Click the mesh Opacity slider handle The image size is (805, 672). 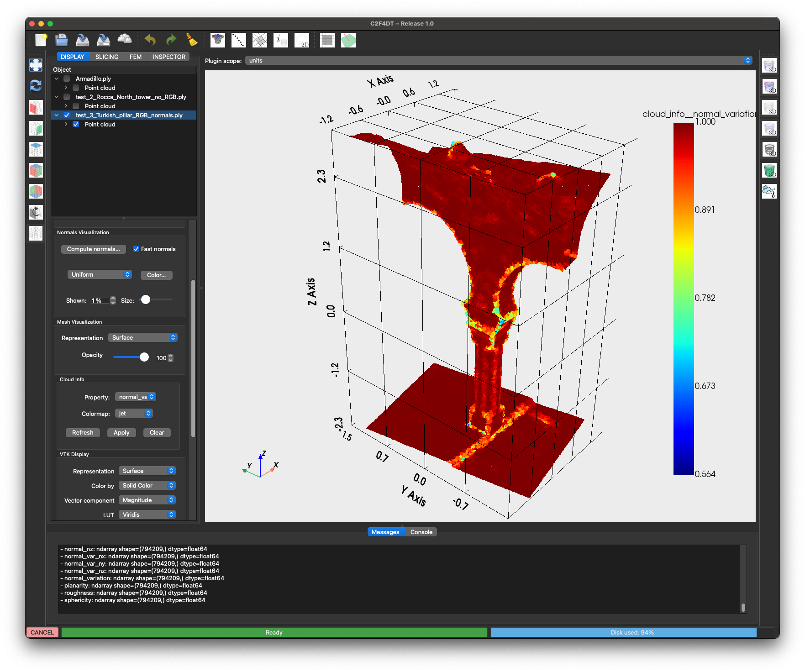point(144,357)
